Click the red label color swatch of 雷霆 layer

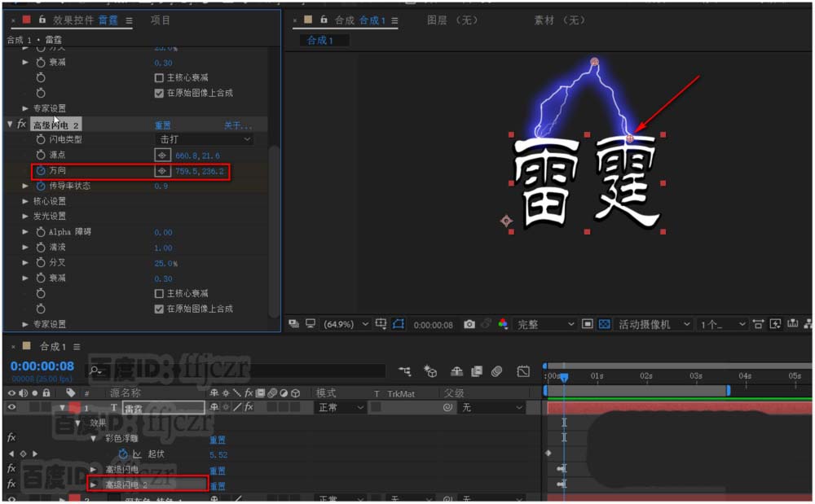click(75, 407)
